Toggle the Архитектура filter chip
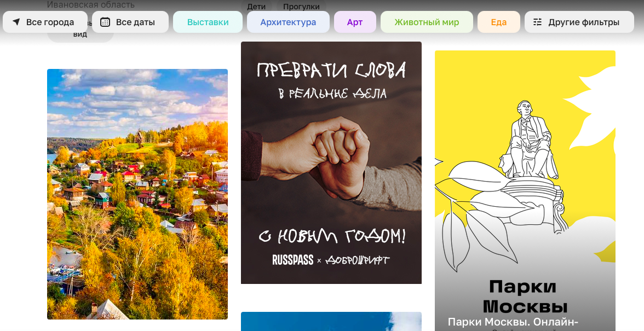644x331 pixels. [288, 22]
